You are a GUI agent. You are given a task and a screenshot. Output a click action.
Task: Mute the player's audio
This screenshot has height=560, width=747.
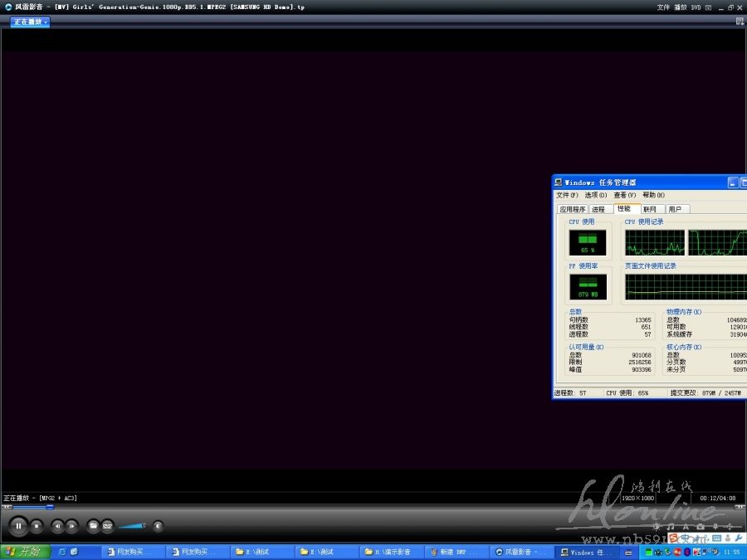coord(158,525)
